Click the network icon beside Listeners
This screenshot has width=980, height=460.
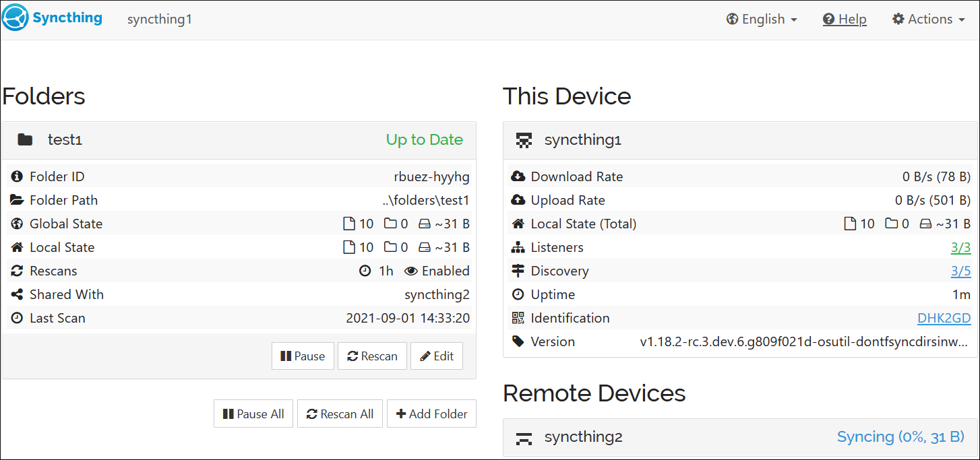pos(518,247)
